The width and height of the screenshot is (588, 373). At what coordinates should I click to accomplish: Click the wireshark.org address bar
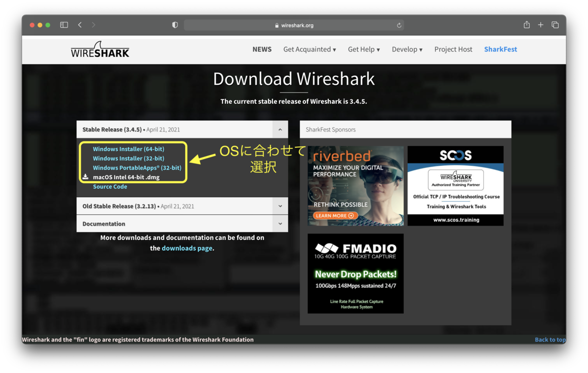294,25
